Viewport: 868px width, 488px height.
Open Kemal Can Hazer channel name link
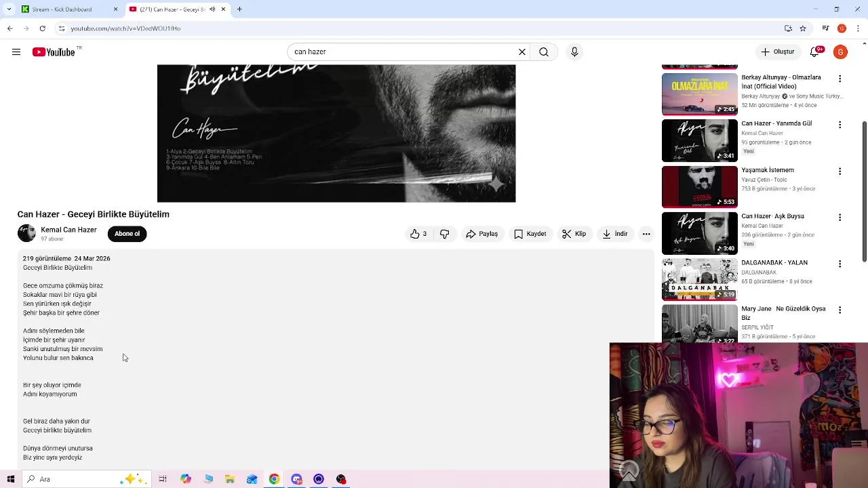[68, 230]
